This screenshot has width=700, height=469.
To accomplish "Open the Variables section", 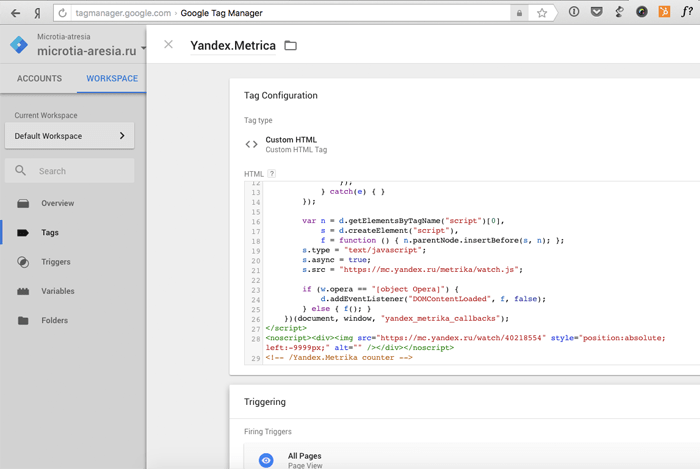I will [58, 291].
